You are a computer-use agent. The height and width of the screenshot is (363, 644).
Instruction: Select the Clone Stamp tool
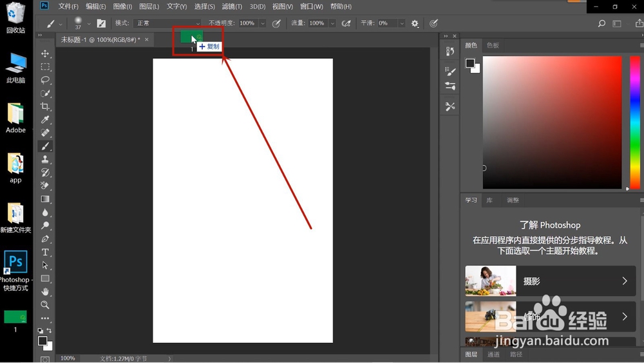click(x=45, y=159)
